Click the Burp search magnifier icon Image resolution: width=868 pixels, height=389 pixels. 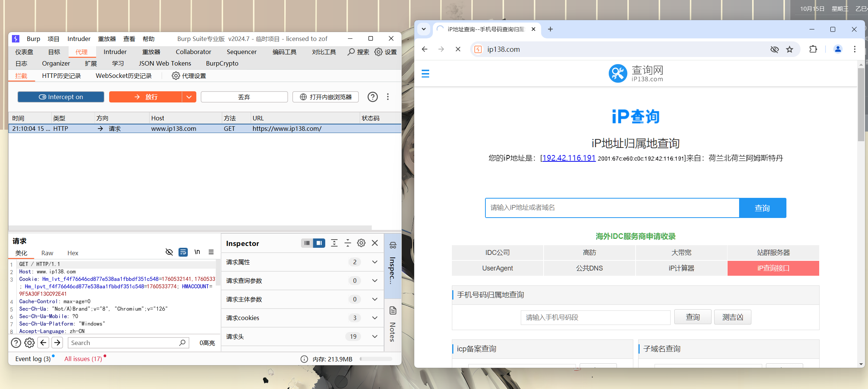(x=351, y=52)
